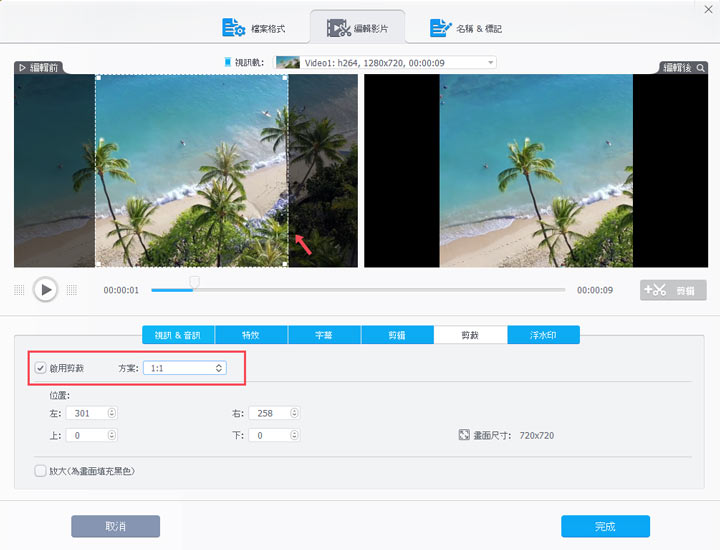Open the 視訊軌 video track dropdown
The width and height of the screenshot is (720, 550).
click(385, 62)
